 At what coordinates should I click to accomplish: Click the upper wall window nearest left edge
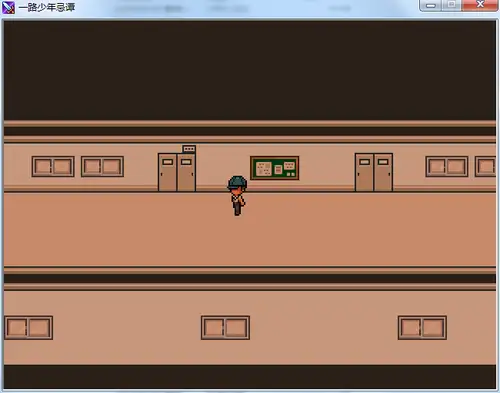[x=53, y=166]
